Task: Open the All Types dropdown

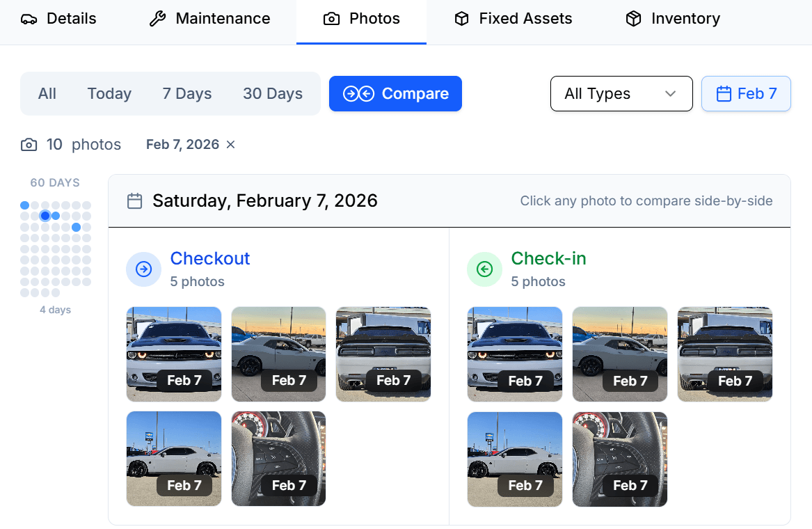Action: (x=621, y=93)
